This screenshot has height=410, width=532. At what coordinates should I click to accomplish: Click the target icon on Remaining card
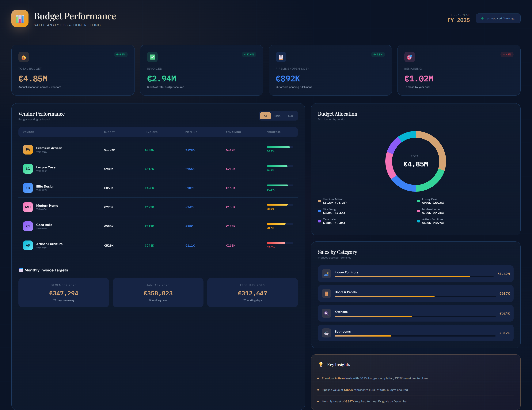pos(410,57)
